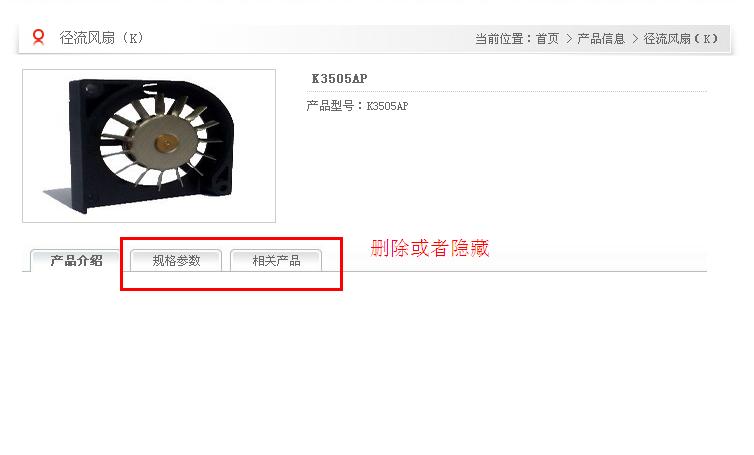Click the 径流风扇(K) section heading
Screen dimensions: 754x455
[x=101, y=38]
